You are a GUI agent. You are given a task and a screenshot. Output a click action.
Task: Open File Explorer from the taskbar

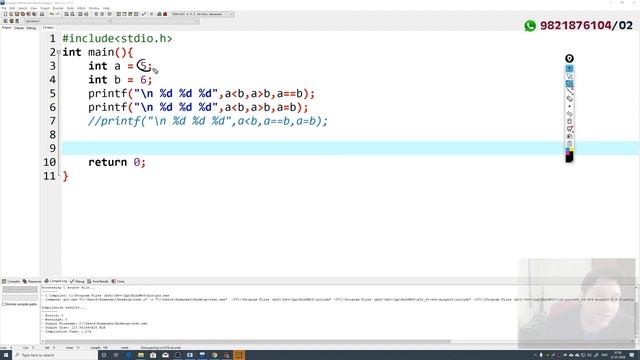pos(141,355)
